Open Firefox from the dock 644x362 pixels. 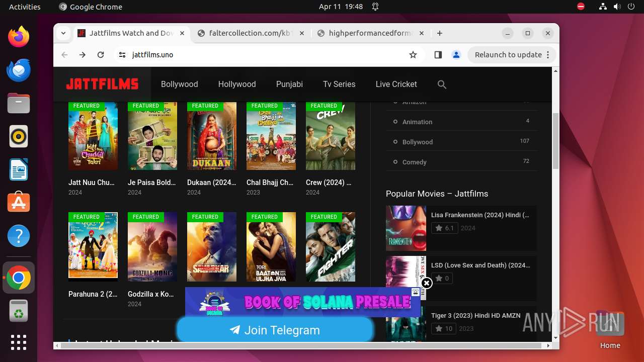pos(19,37)
